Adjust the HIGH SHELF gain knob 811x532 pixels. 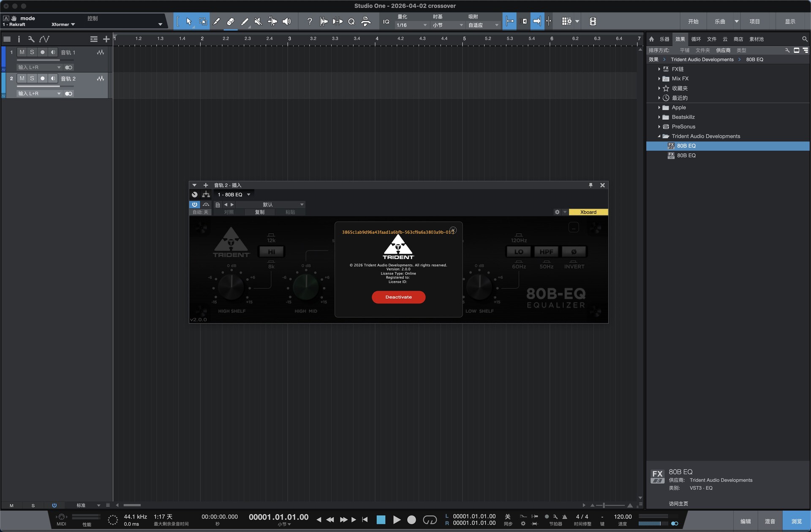click(x=231, y=287)
